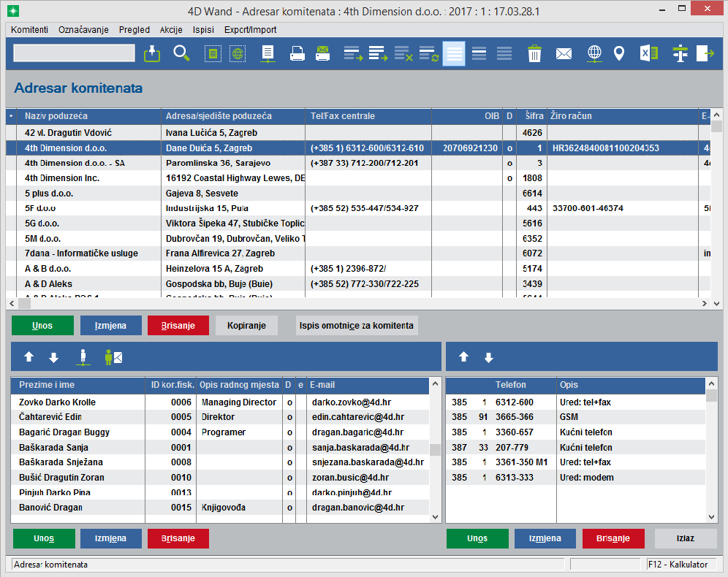Click the green Unos button under company list
Image resolution: width=728 pixels, height=577 pixels.
[x=42, y=326]
